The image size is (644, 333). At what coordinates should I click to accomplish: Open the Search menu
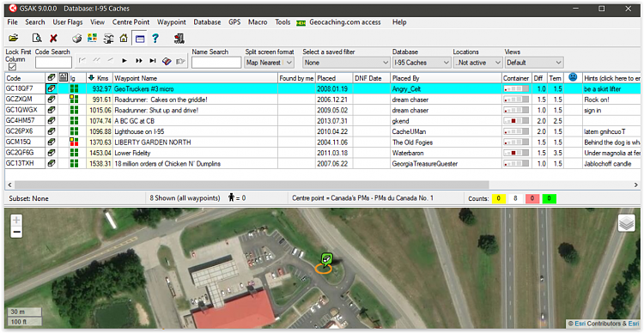pyautogui.click(x=35, y=22)
